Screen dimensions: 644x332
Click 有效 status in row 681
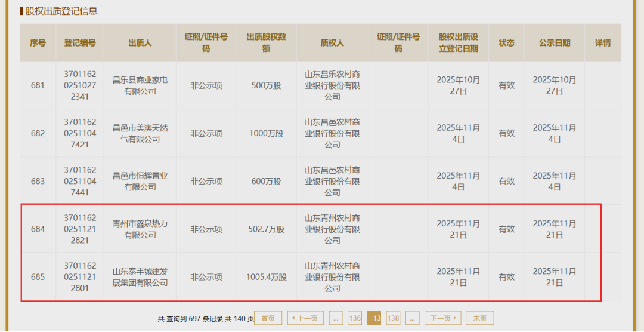(x=506, y=85)
